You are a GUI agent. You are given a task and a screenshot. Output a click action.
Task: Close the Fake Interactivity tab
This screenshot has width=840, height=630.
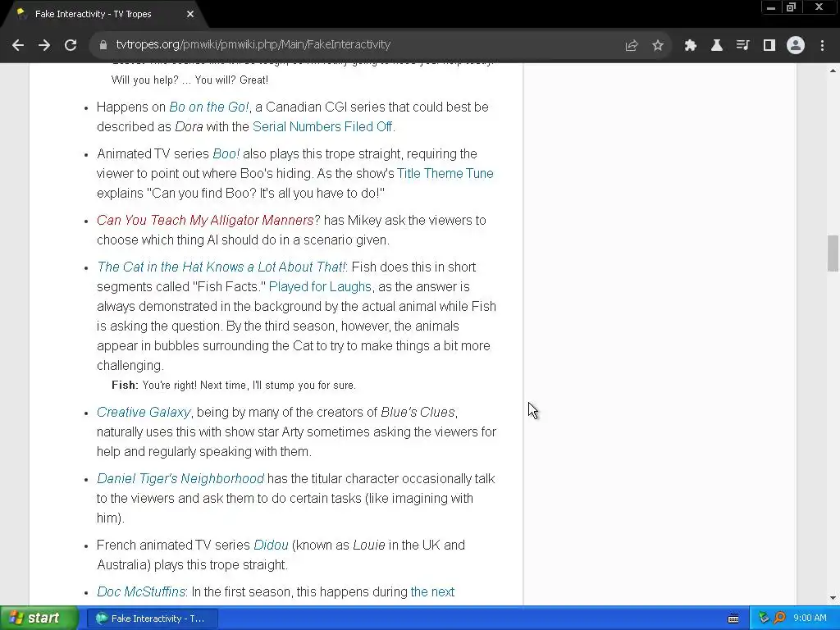tap(190, 15)
